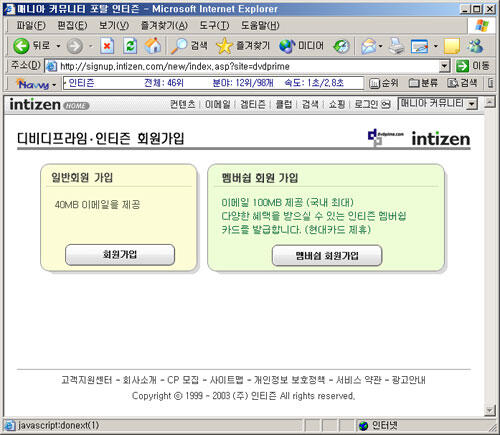The image size is (500, 435).
Task: Click the Back arrow icon
Action: (21, 46)
